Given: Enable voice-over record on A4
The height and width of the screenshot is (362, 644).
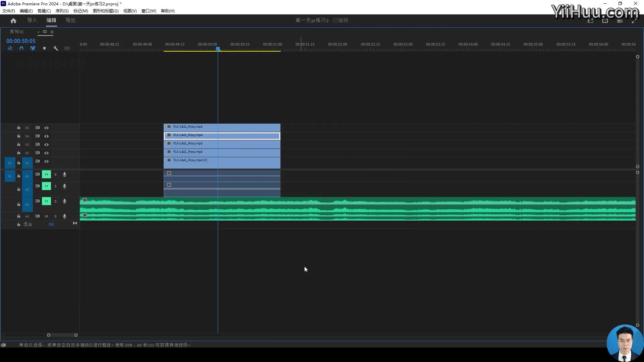Looking at the screenshot, I should (x=64, y=216).
